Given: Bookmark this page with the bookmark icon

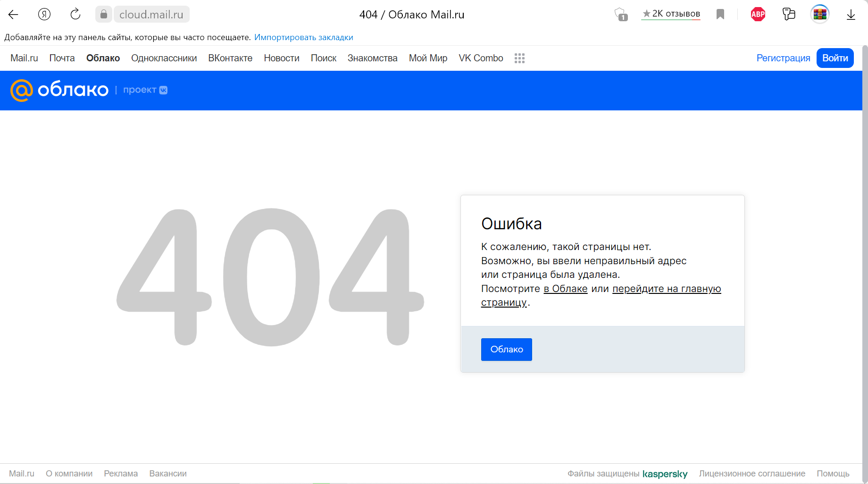Looking at the screenshot, I should coord(720,15).
